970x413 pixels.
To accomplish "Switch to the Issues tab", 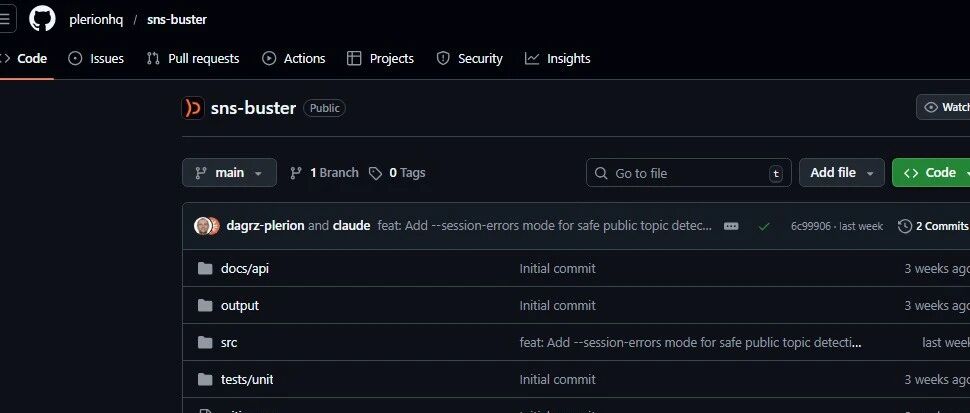I will [96, 59].
